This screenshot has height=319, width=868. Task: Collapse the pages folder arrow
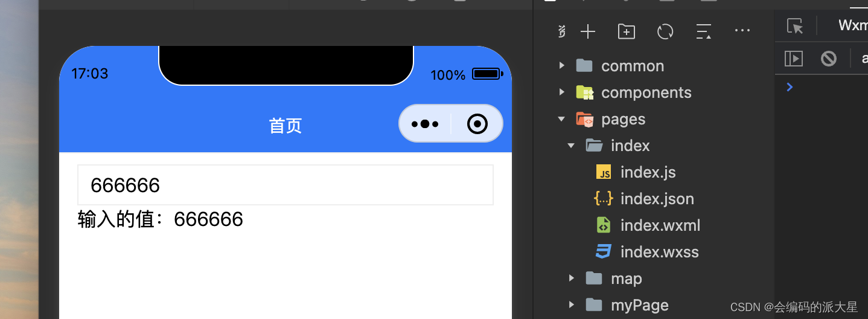pos(562,119)
